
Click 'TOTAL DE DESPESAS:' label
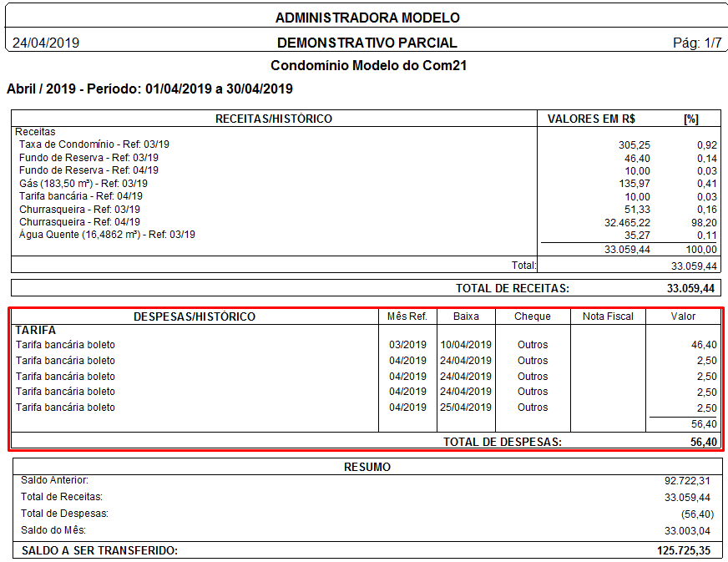coord(503,442)
